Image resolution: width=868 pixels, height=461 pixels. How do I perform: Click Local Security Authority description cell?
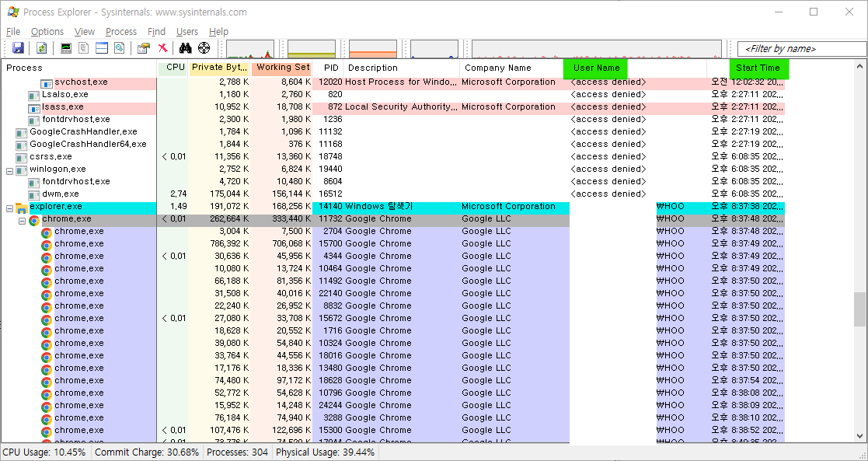[x=401, y=107]
